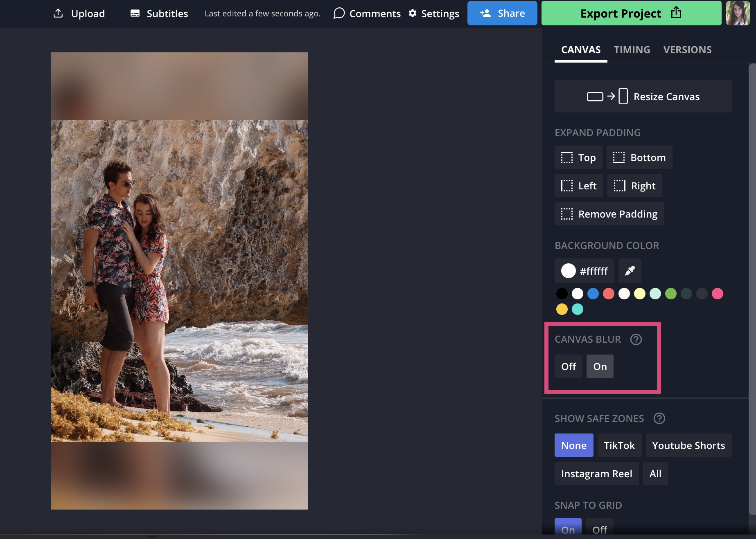Click the Canvas Blur help icon
The height and width of the screenshot is (539, 756).
click(636, 339)
